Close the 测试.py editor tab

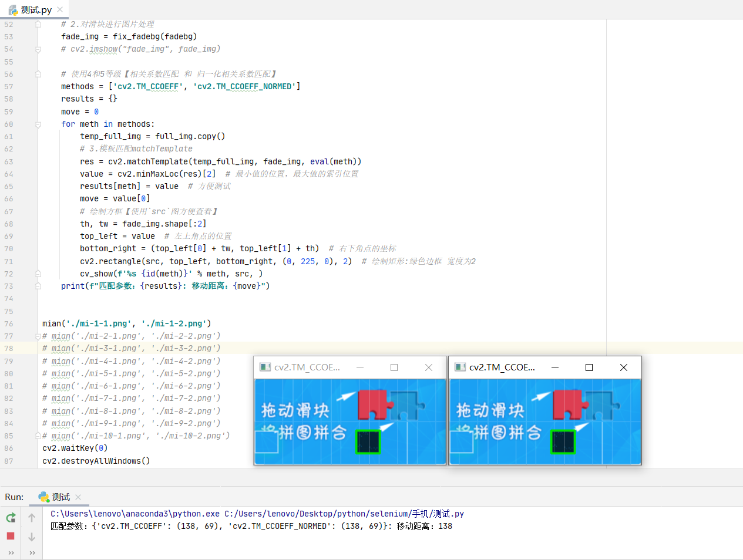(60, 9)
